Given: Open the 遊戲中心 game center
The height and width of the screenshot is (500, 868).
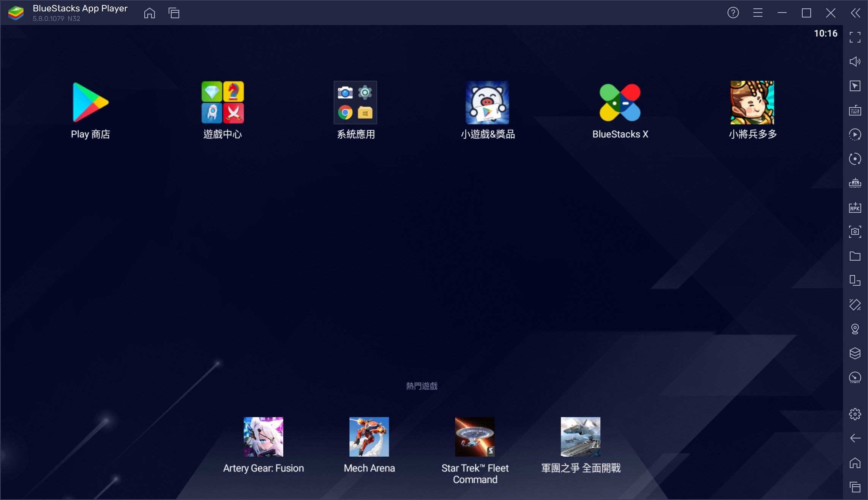Looking at the screenshot, I should (x=223, y=103).
